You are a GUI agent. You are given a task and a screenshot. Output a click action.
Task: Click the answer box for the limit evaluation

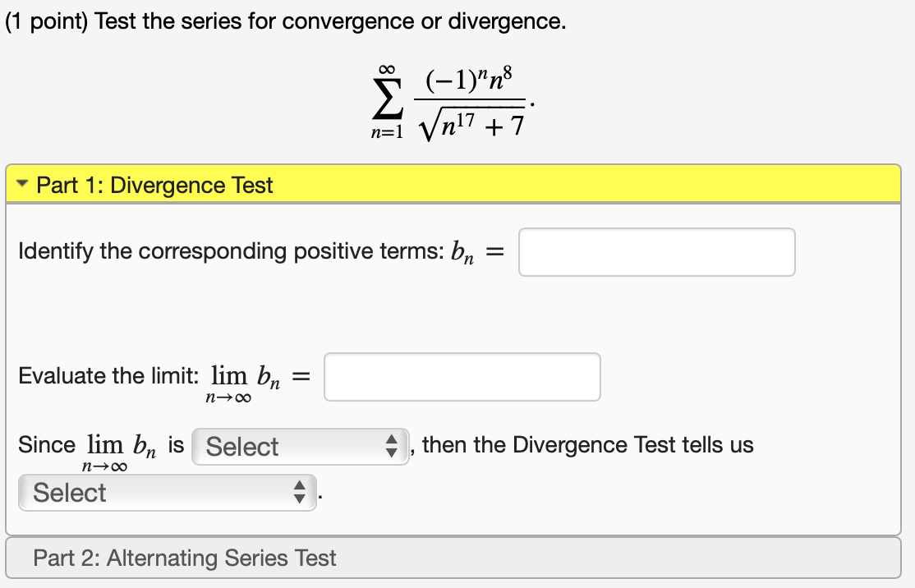point(462,376)
